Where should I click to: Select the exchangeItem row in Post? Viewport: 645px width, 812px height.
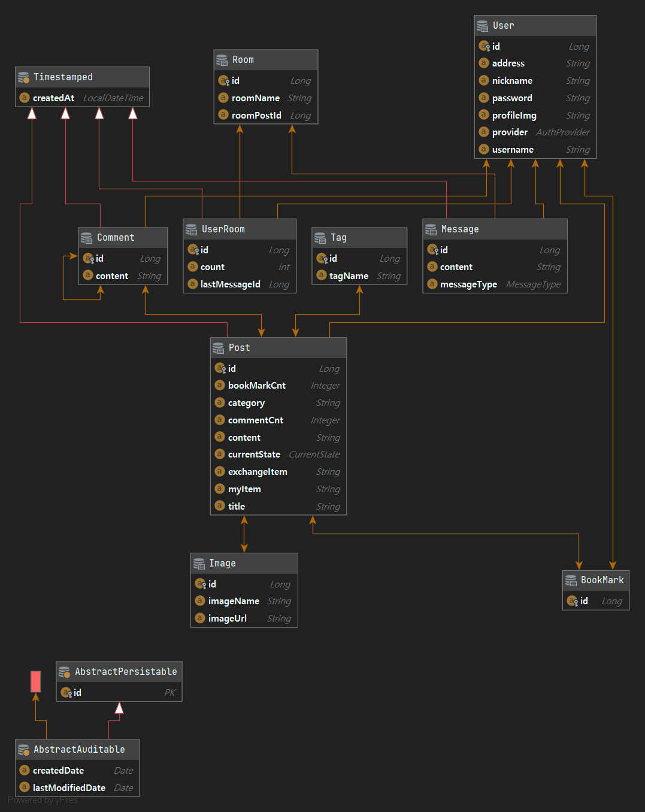coord(278,471)
